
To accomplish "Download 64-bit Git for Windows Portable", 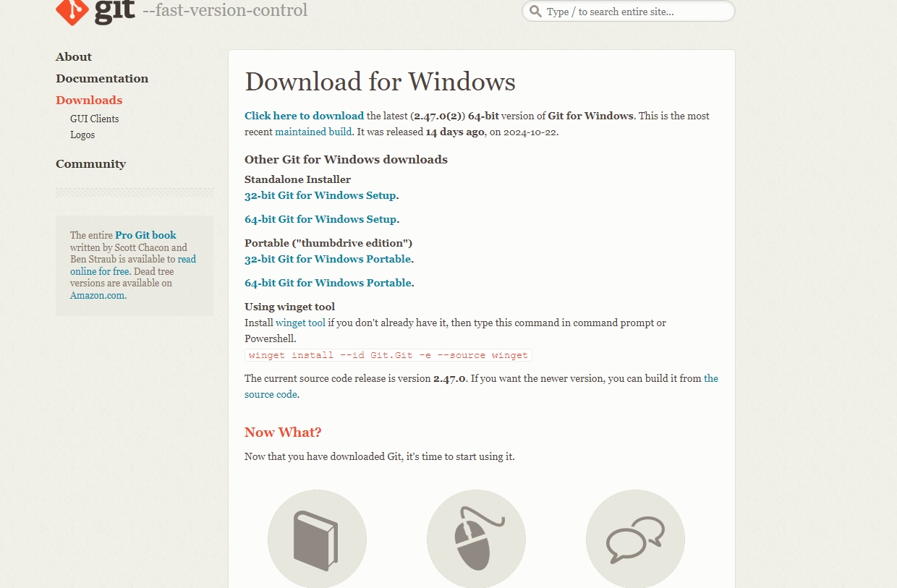I will tap(328, 283).
